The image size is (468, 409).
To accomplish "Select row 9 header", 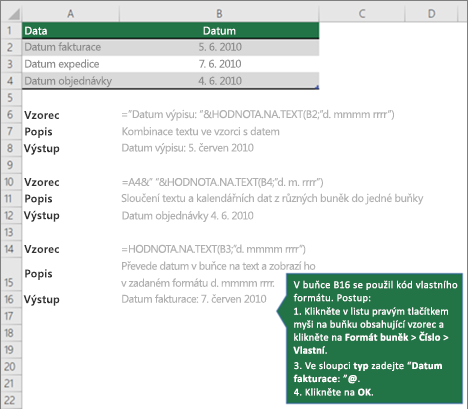I will [x=11, y=165].
